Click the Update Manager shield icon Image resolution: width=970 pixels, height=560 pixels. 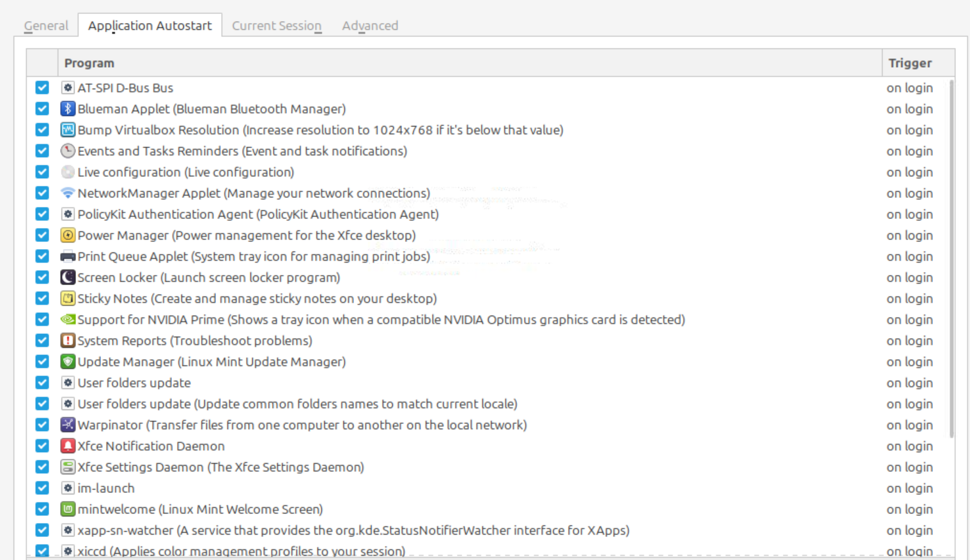pos(68,361)
